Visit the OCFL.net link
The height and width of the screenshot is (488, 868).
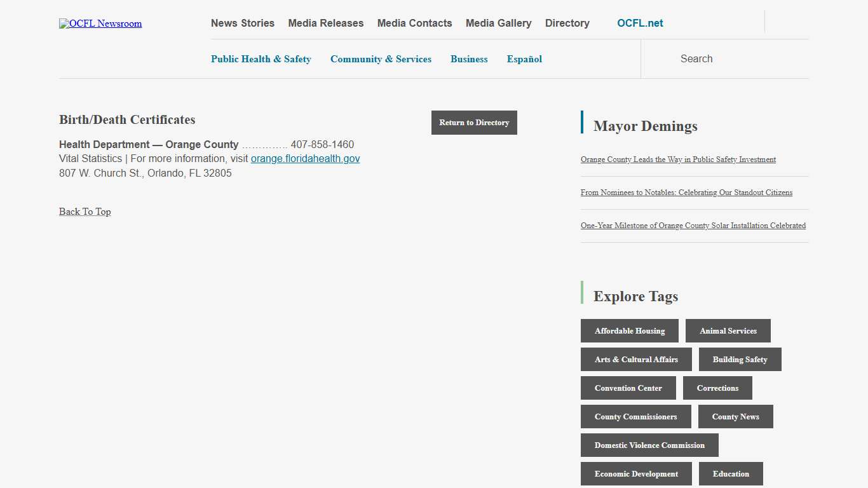coord(640,24)
